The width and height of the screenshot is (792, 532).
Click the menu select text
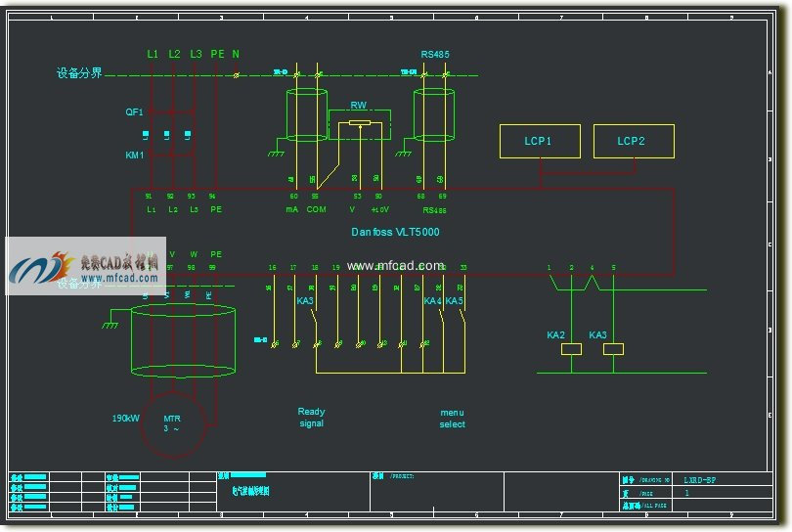pyautogui.click(x=452, y=419)
